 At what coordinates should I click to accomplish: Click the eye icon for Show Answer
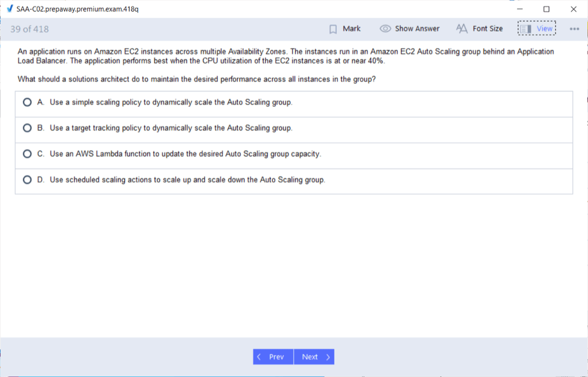coord(385,29)
